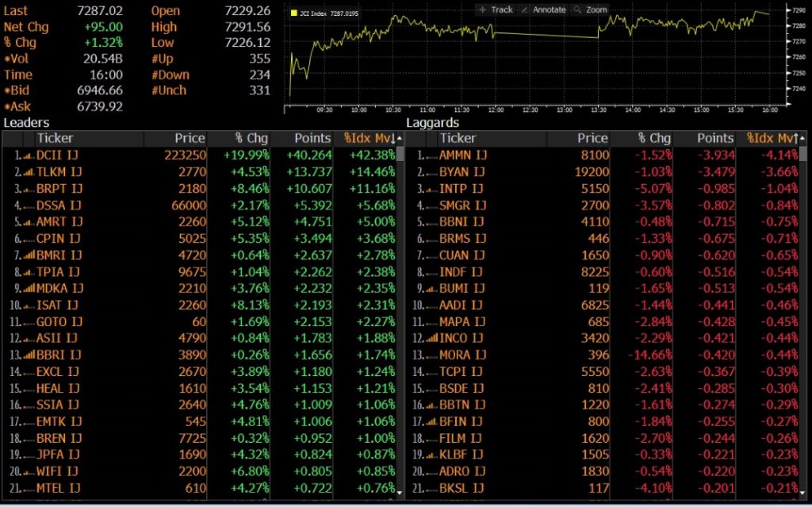Sort Laggards table by Ticker column
The width and height of the screenshot is (812, 507).
(458, 138)
